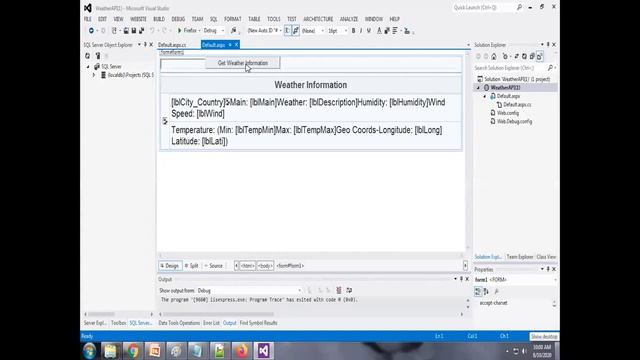Open the text alignment tool in toolbar
Screen dimensions: 640x360
pos(395,31)
